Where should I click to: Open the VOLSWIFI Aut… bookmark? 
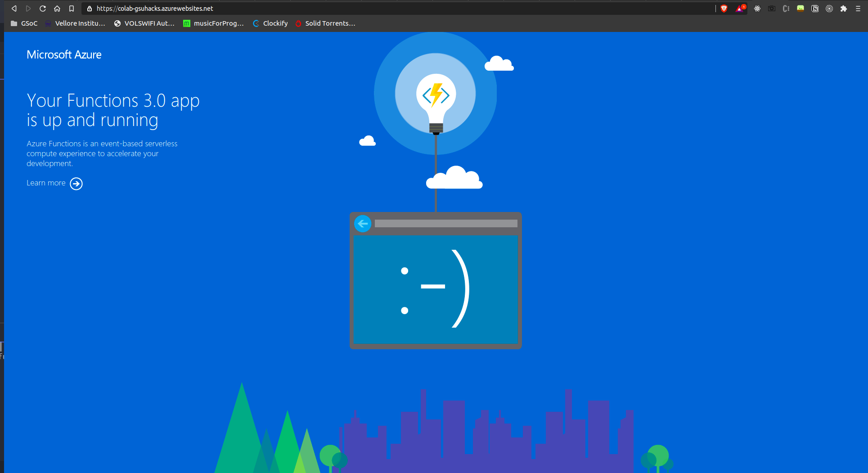(x=144, y=23)
